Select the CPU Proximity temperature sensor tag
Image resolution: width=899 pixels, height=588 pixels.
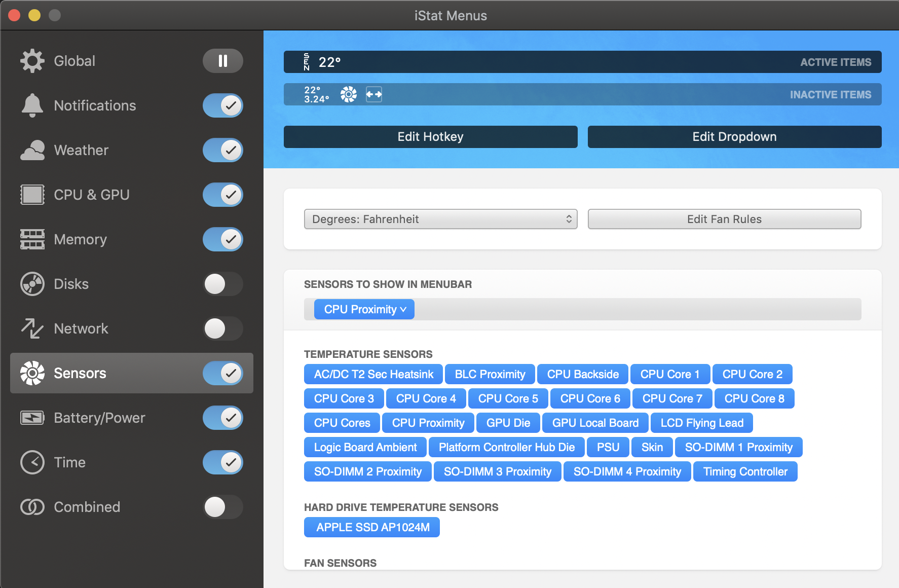428,423
